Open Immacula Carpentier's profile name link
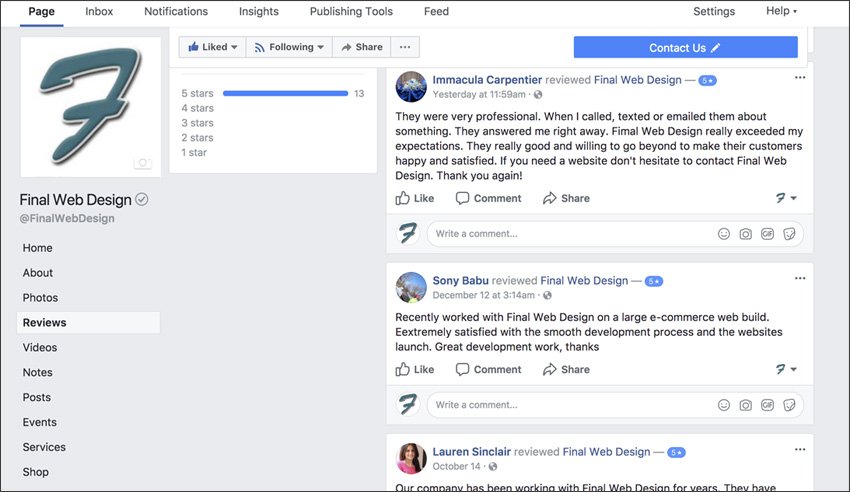Viewport: 850px width, 492px height. click(487, 80)
